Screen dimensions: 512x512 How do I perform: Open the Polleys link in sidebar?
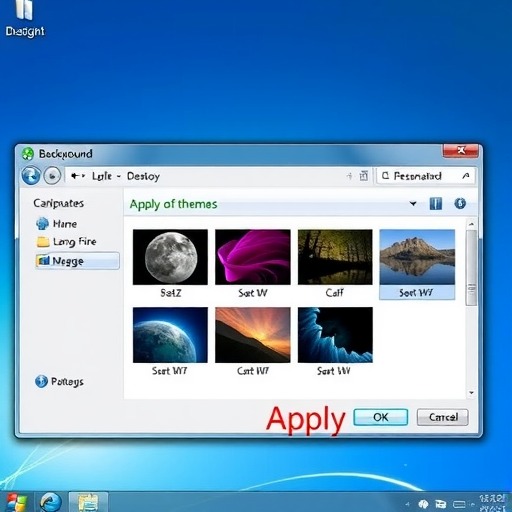(x=59, y=381)
